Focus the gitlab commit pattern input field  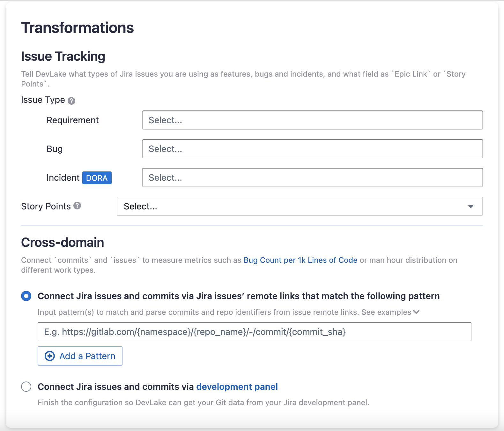254,332
